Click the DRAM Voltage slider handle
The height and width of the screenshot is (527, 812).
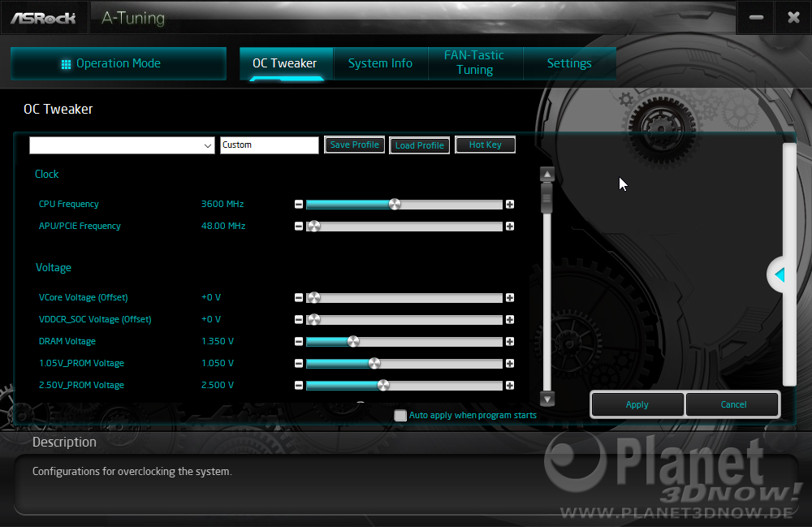point(353,342)
